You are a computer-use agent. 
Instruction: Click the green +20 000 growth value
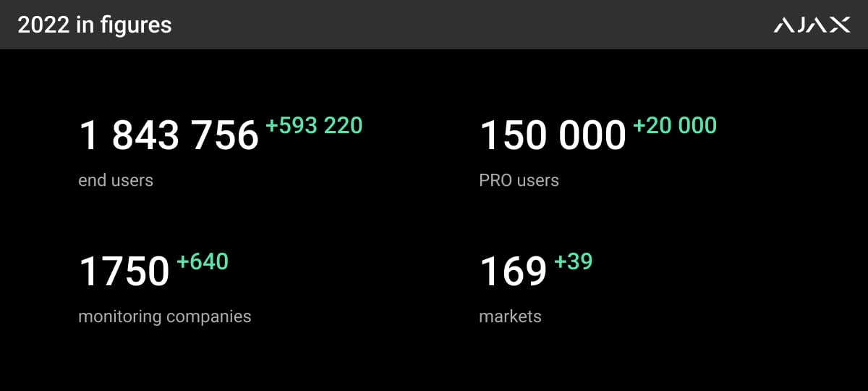675,126
